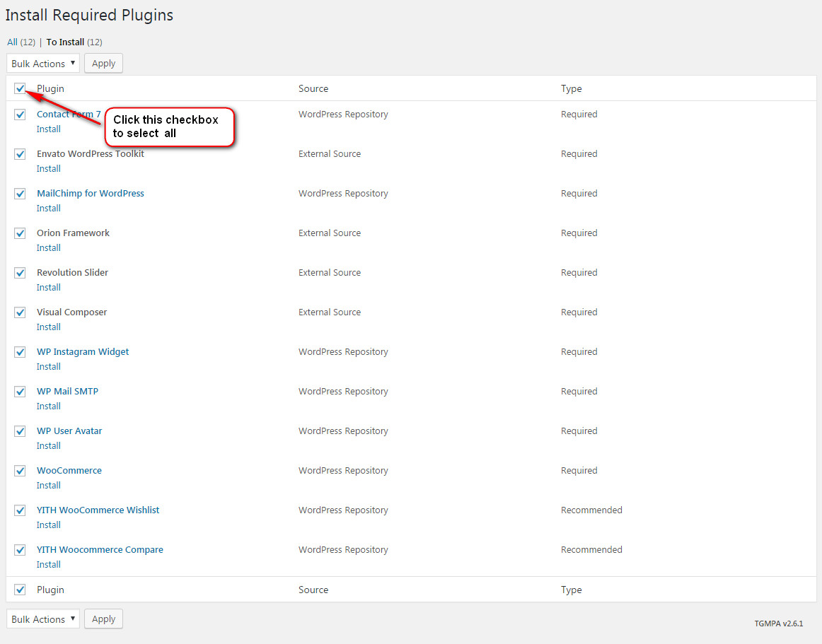Viewport: 822px width, 644px height.
Task: Uncheck the YITH WooCommerce Wishlist checkbox
Action: tap(20, 510)
